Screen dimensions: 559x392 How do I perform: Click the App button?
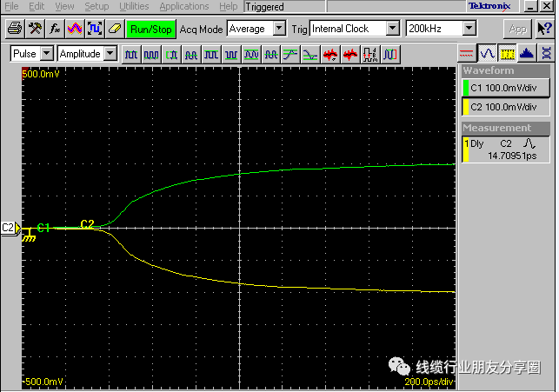[517, 30]
